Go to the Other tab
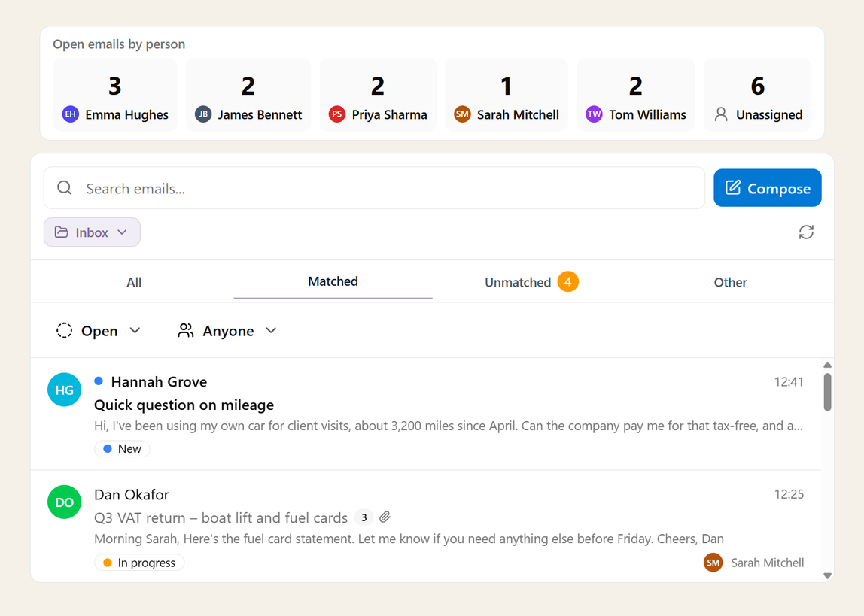This screenshot has width=864, height=616. coord(730,282)
